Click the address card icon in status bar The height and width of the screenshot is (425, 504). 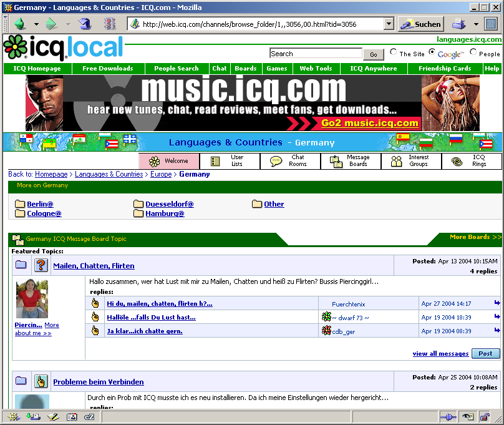(x=72, y=416)
